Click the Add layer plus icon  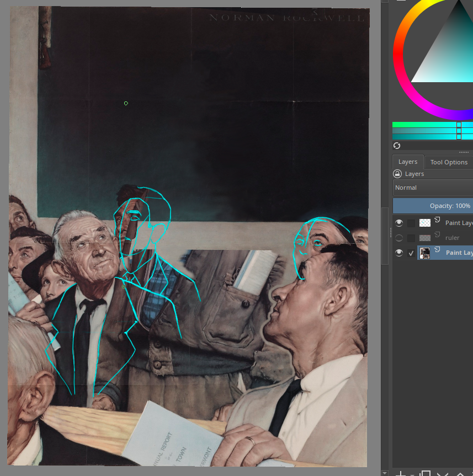(x=401, y=474)
